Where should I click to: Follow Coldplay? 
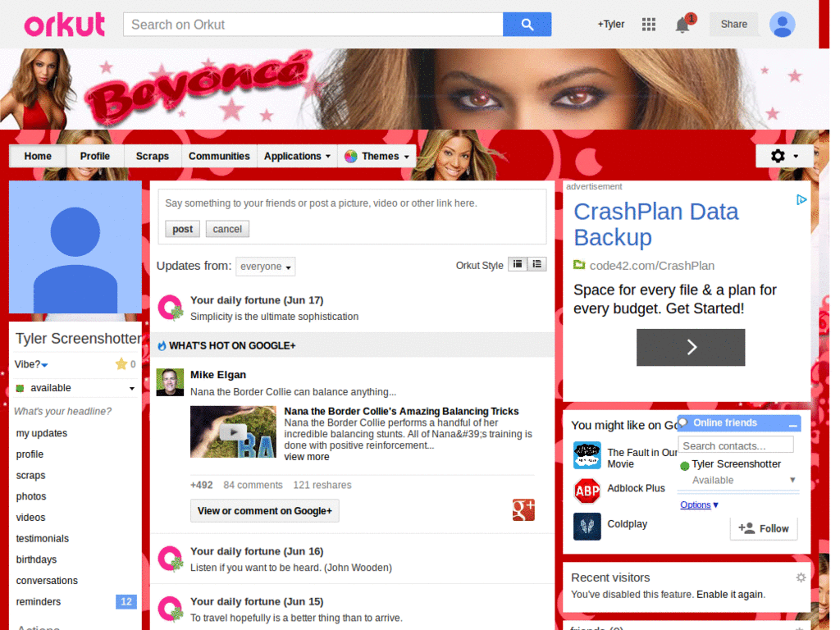(x=764, y=528)
